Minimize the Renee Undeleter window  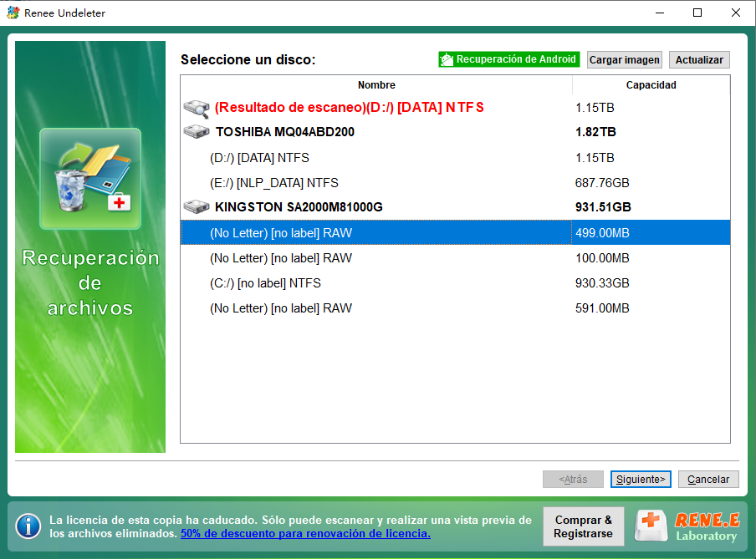[x=660, y=13]
